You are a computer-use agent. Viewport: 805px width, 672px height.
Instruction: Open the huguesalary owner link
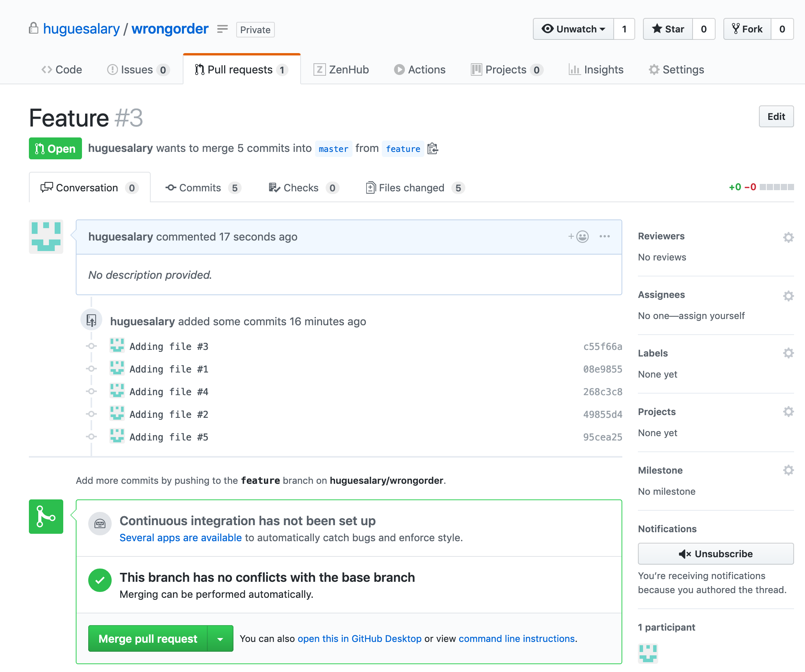click(81, 29)
